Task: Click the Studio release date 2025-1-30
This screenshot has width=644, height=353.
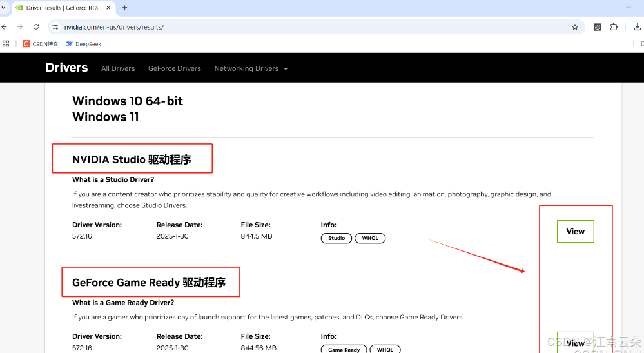Action: point(173,236)
